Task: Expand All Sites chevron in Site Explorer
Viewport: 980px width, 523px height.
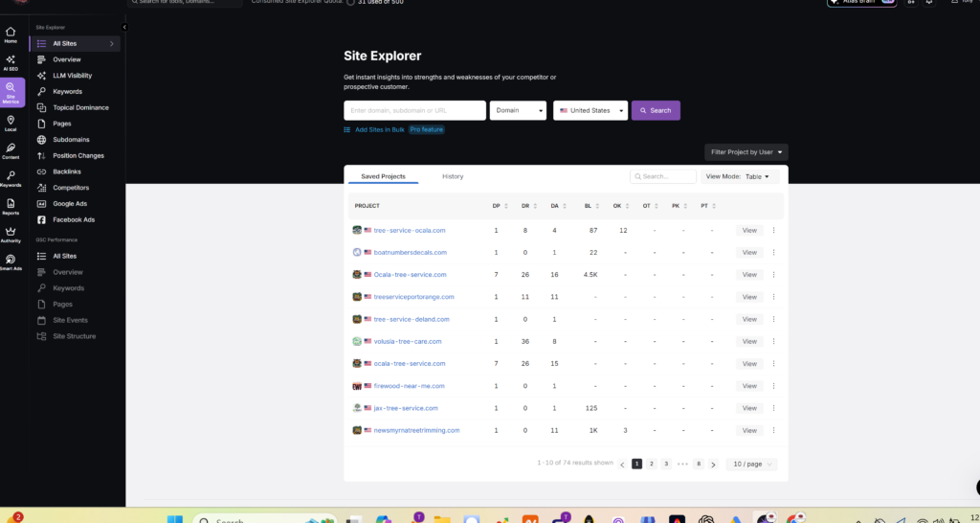Action: tap(112, 44)
